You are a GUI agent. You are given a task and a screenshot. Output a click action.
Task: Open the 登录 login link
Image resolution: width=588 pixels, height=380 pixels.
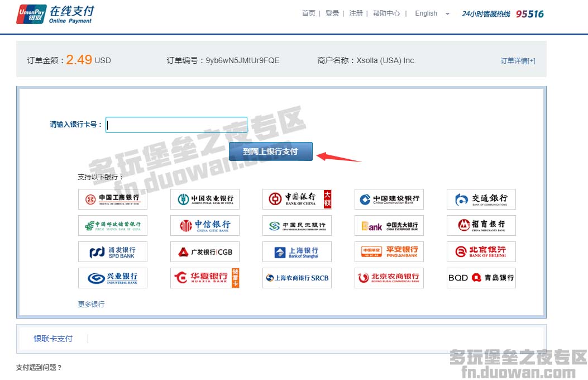click(x=332, y=13)
